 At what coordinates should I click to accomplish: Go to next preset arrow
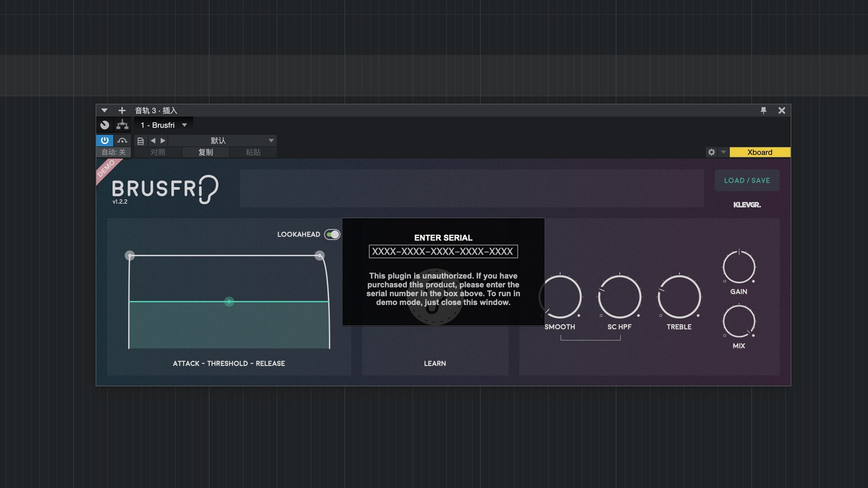[x=163, y=141]
